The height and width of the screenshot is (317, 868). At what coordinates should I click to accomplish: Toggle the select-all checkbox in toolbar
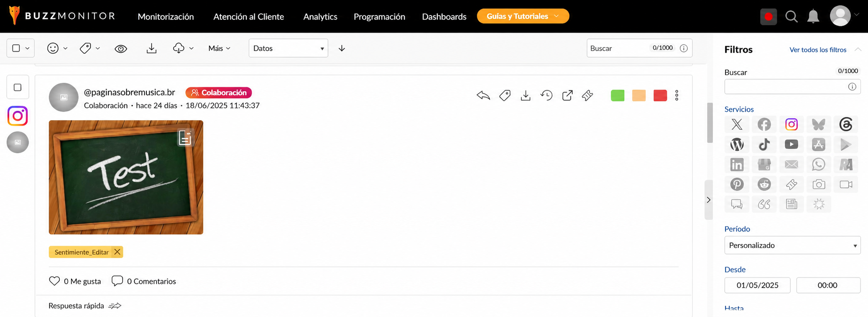[16, 48]
